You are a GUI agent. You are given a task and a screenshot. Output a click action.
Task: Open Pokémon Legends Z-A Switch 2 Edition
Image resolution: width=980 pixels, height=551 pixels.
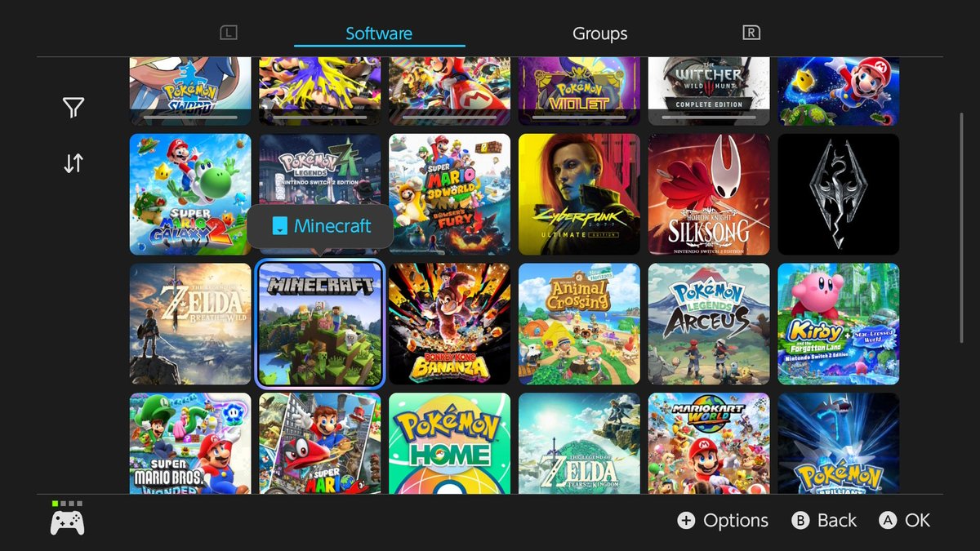pos(320,194)
